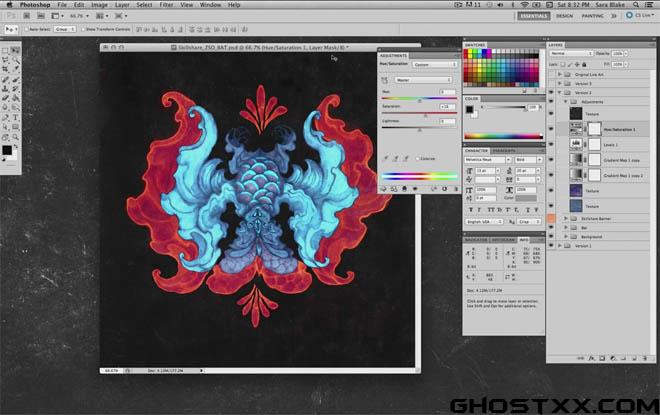
Task: Open the Hue/Saturation preset dropdown
Action: pyautogui.click(x=435, y=64)
